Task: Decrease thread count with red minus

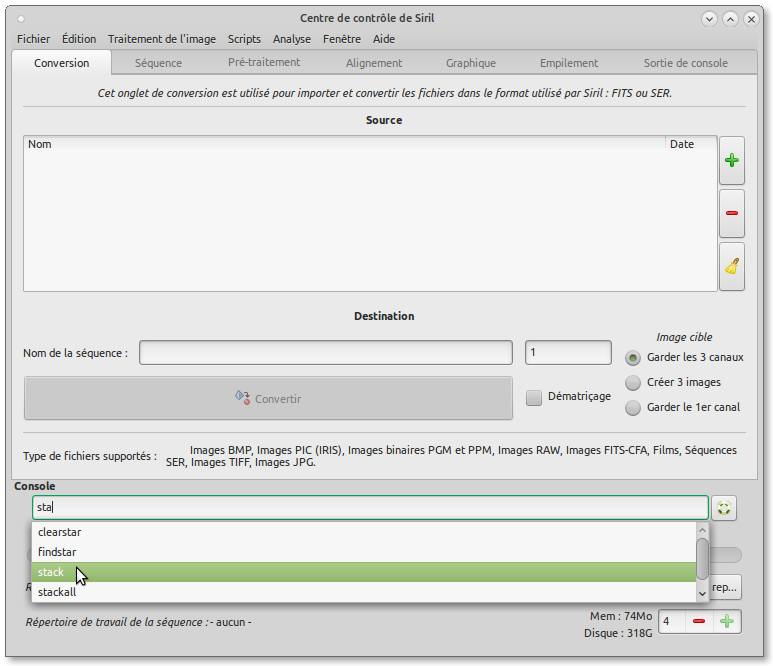Action: pyautogui.click(x=699, y=622)
